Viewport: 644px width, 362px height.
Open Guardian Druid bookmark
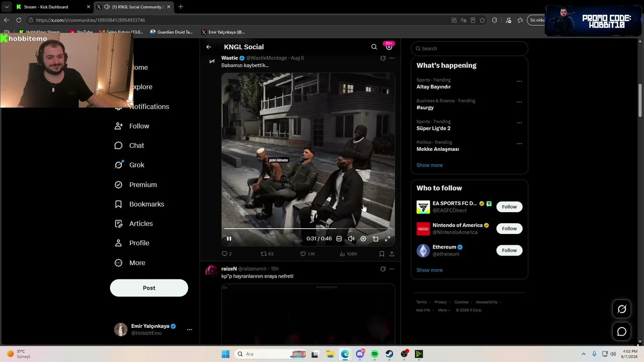(x=172, y=32)
